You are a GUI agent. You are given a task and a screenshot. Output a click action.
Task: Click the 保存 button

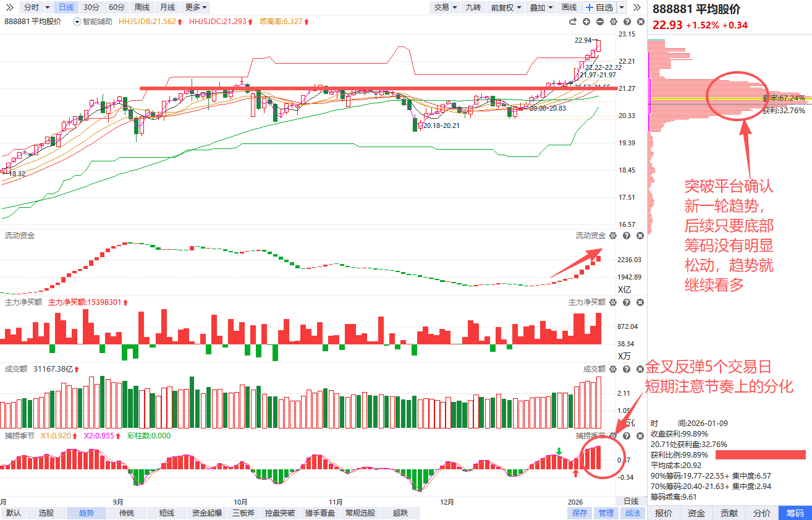point(580,513)
